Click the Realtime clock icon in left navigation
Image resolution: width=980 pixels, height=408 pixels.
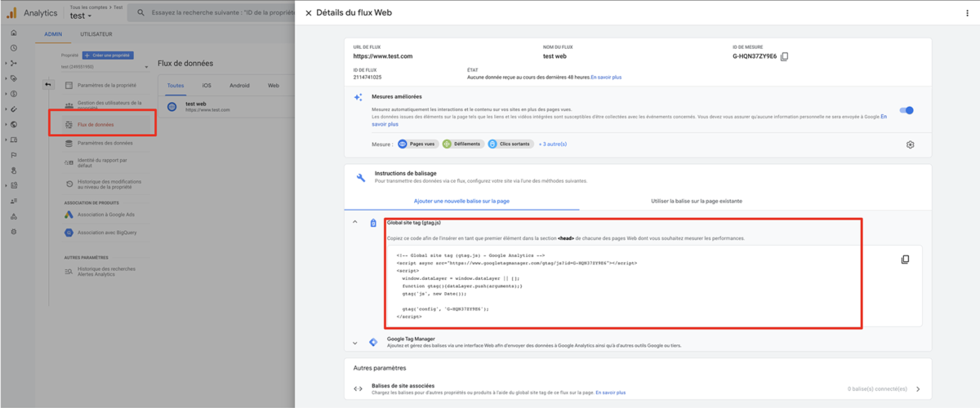coord(14,47)
